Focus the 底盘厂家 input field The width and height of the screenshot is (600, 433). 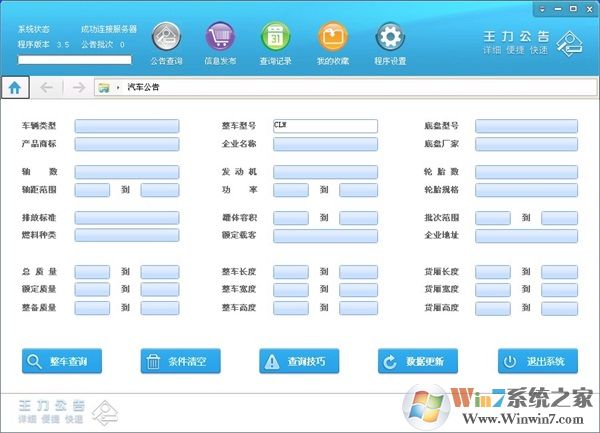click(x=527, y=144)
